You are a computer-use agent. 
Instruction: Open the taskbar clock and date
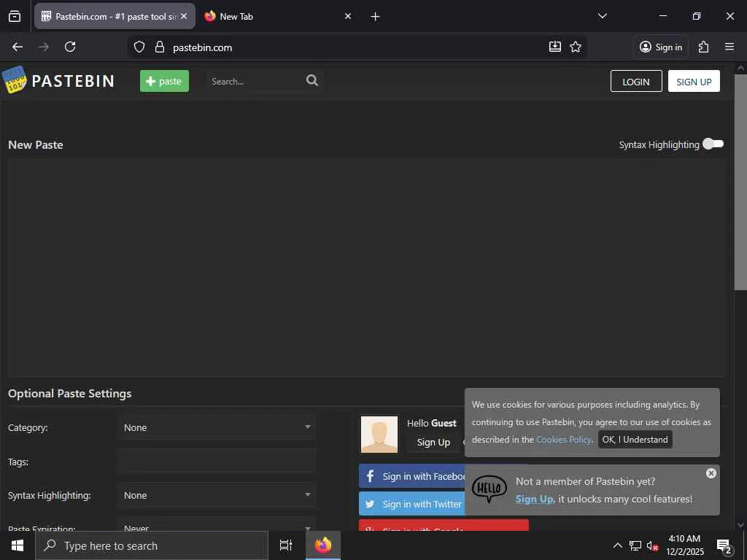pyautogui.click(x=684, y=545)
